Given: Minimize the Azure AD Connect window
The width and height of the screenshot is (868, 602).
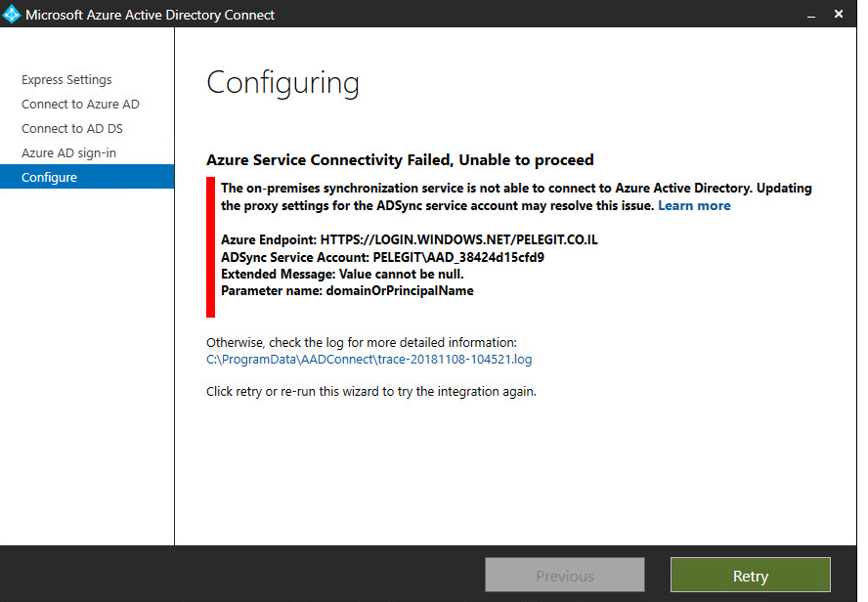Looking at the screenshot, I should pos(811,15).
